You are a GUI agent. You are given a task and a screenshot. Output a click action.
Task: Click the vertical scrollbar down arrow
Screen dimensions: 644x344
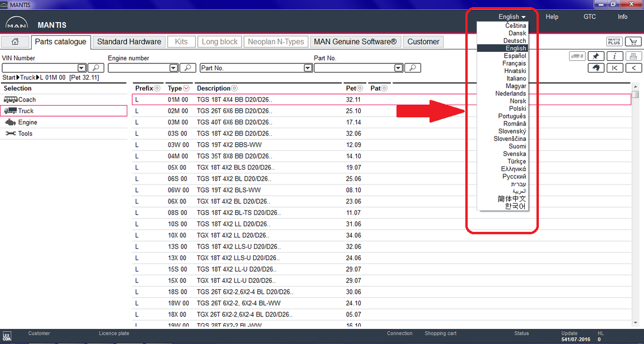(x=636, y=323)
